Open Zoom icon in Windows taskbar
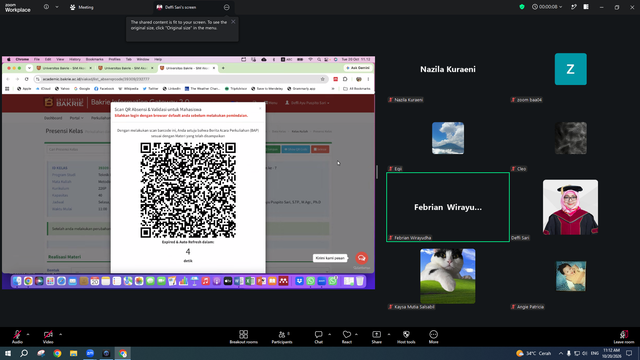This screenshot has width=640, height=360. click(x=90, y=353)
